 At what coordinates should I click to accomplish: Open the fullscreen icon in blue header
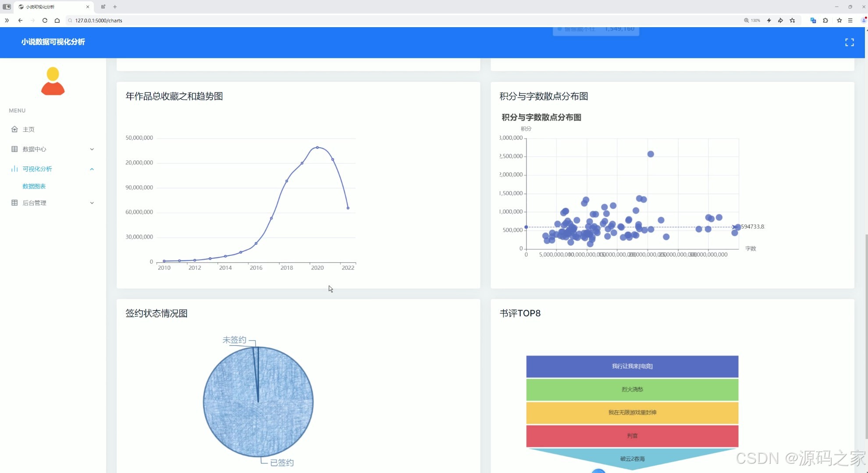850,42
